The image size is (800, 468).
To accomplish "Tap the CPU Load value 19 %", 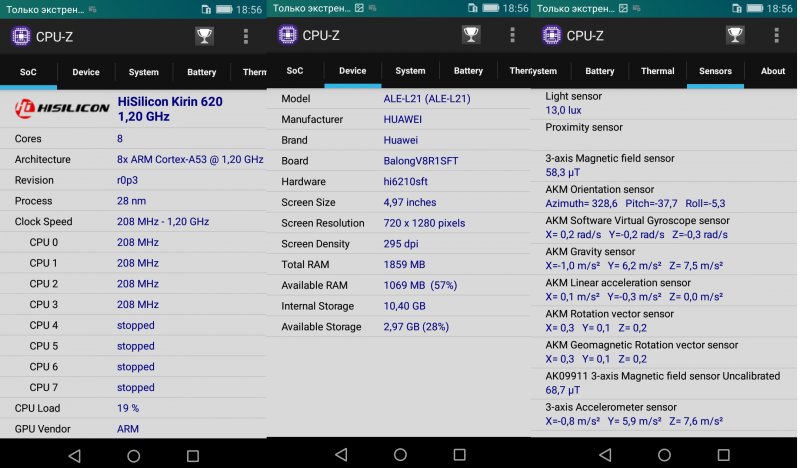I will click(x=128, y=408).
